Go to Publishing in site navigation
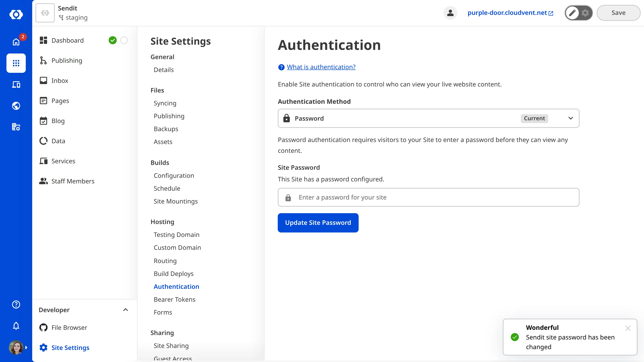The width and height of the screenshot is (644, 362). click(67, 61)
